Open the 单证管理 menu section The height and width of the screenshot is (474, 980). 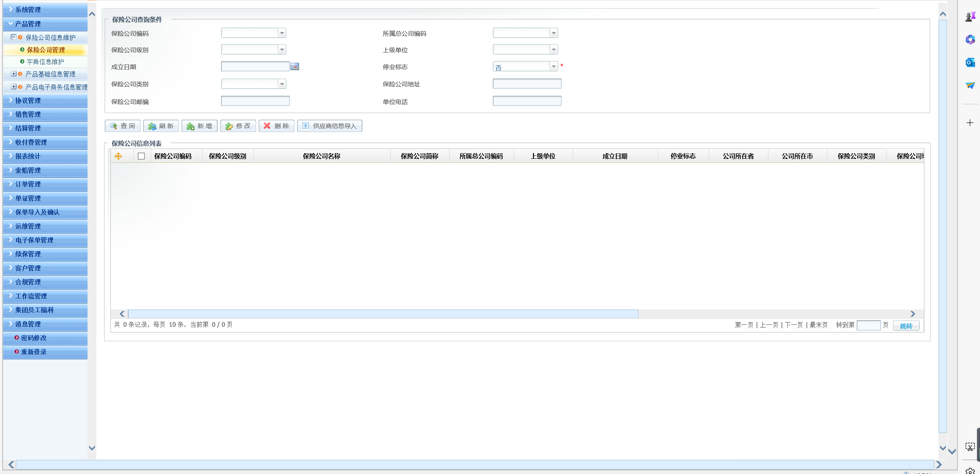point(45,198)
